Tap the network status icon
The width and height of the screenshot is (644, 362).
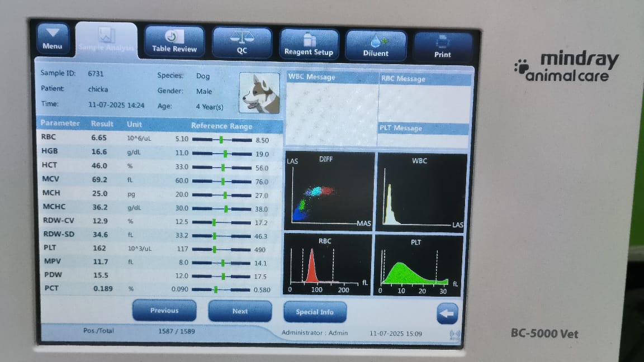[454, 335]
